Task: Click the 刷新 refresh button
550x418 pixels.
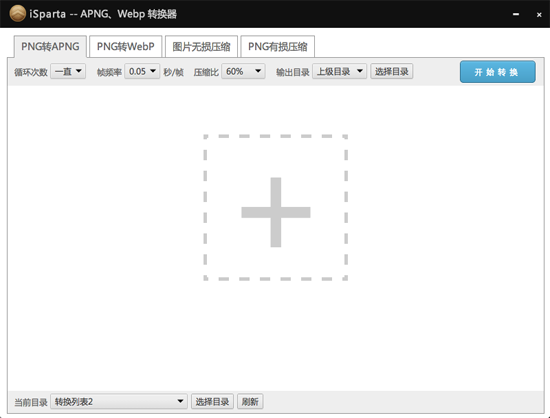Action: coord(250,401)
